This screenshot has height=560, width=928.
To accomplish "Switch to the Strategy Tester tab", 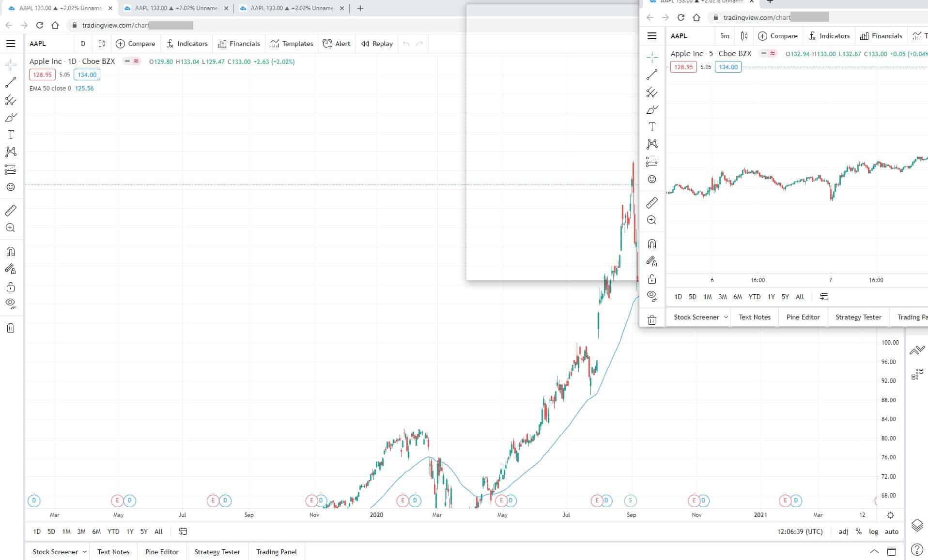I will click(217, 552).
